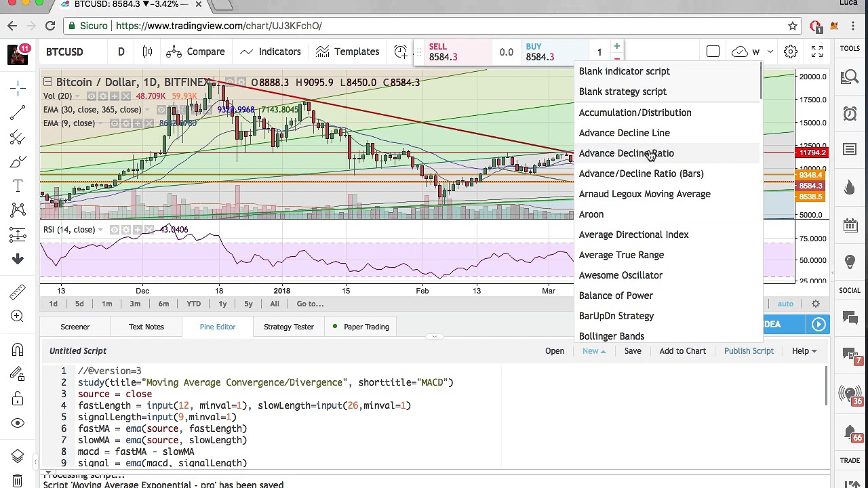Open the watchlist and details panel icon
868x488 pixels.
coord(850,77)
